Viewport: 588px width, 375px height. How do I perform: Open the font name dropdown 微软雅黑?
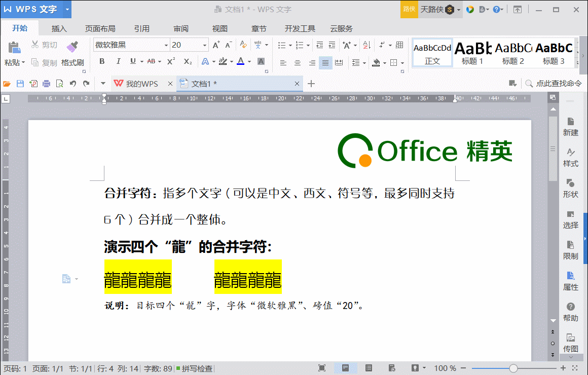[x=166, y=46]
